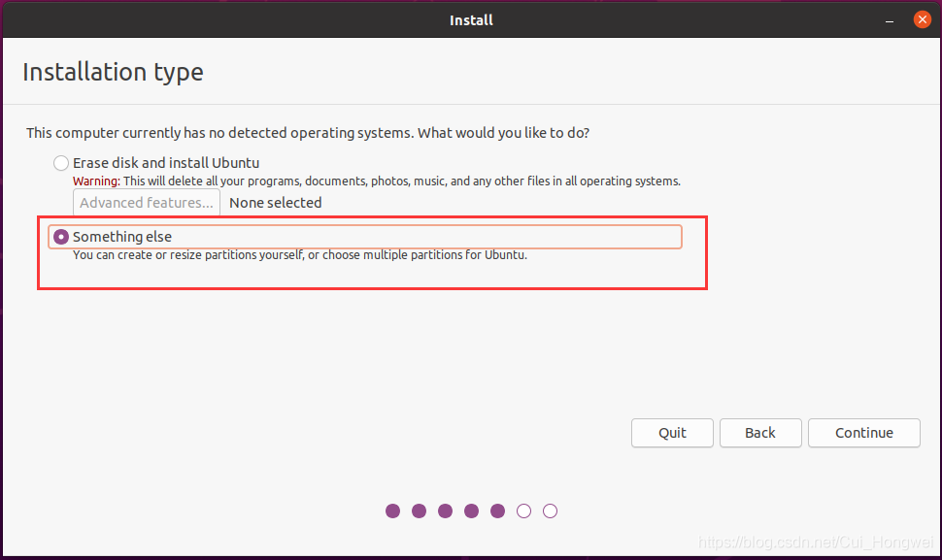Proceed with the Continue button

[x=864, y=433]
